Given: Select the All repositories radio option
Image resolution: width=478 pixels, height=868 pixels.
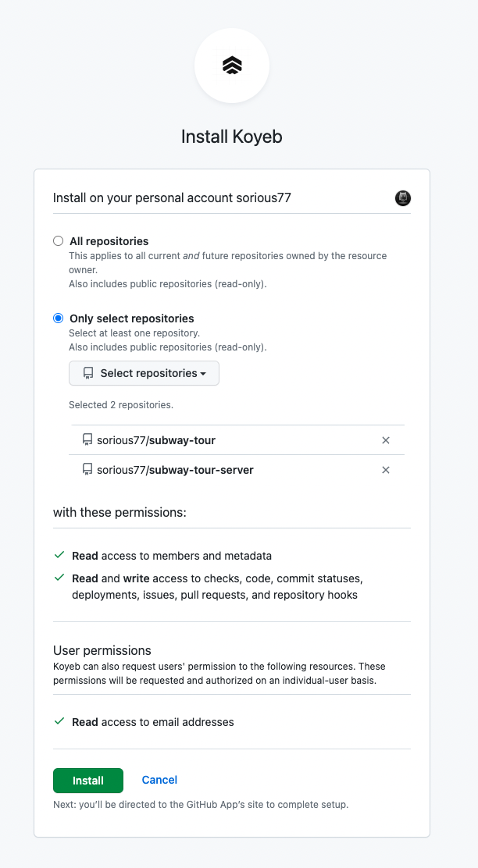Looking at the screenshot, I should tap(58, 241).
